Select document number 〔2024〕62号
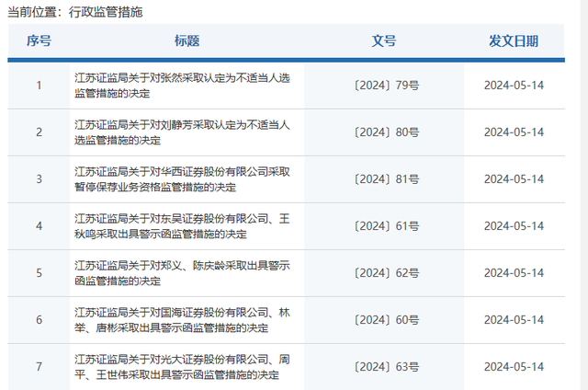 point(387,273)
